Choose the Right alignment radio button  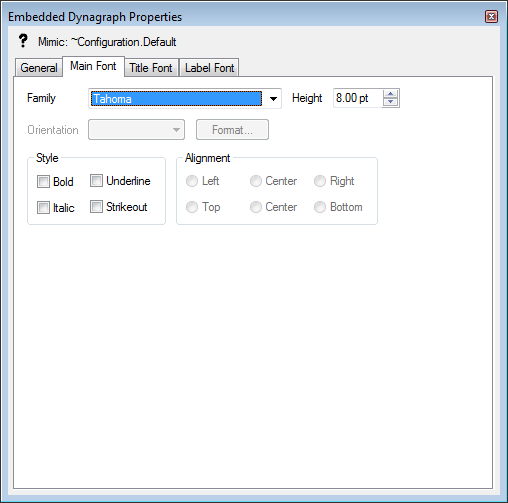point(320,181)
